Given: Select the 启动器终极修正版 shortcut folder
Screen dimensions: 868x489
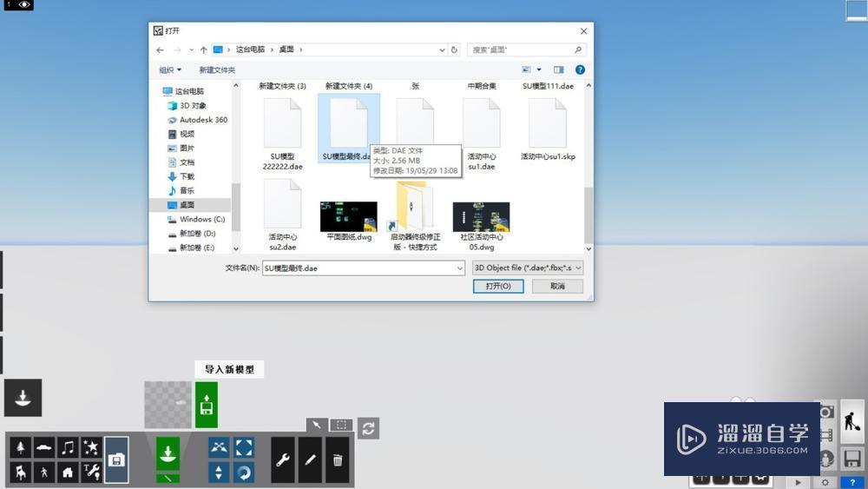Looking at the screenshot, I should pos(415,216).
